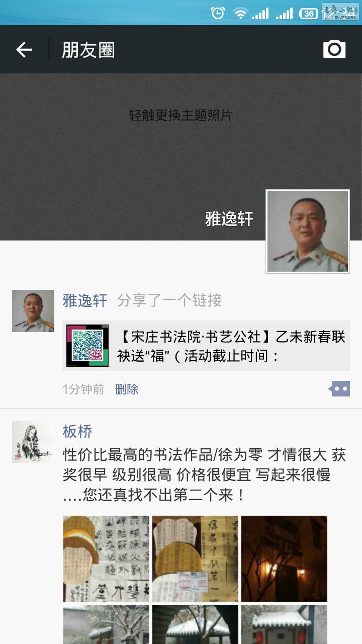Tap the Wi-Fi status icon
The width and height of the screenshot is (362, 644).
pyautogui.click(x=241, y=14)
